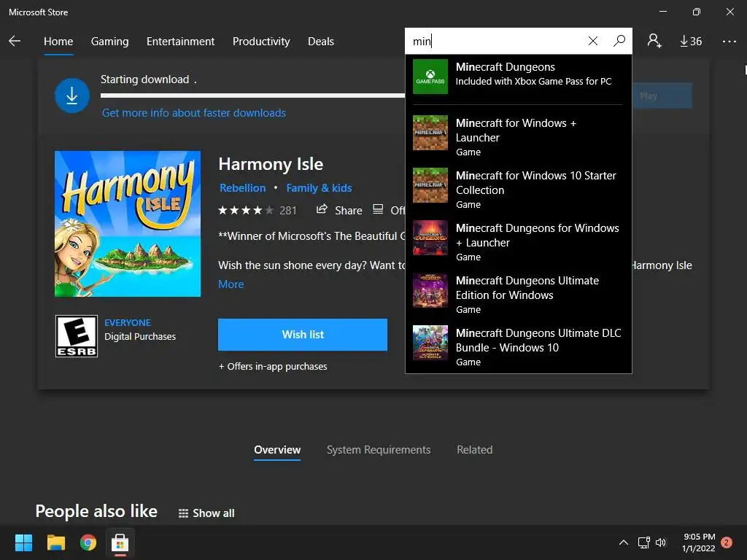
Task: Open Get more info about faster downloads
Action: [194, 113]
